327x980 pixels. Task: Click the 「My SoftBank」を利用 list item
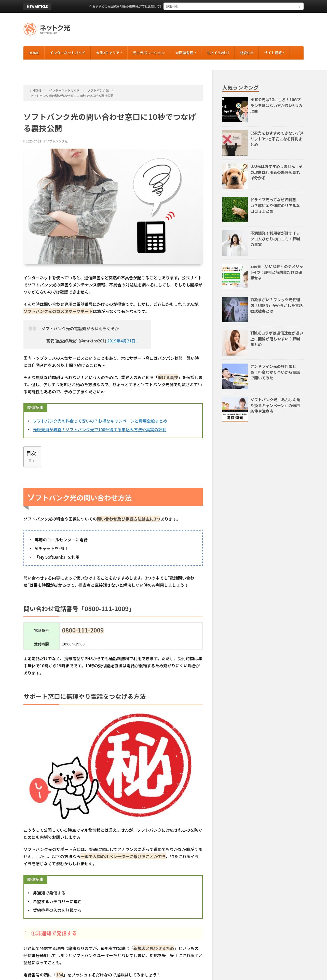tap(57, 557)
